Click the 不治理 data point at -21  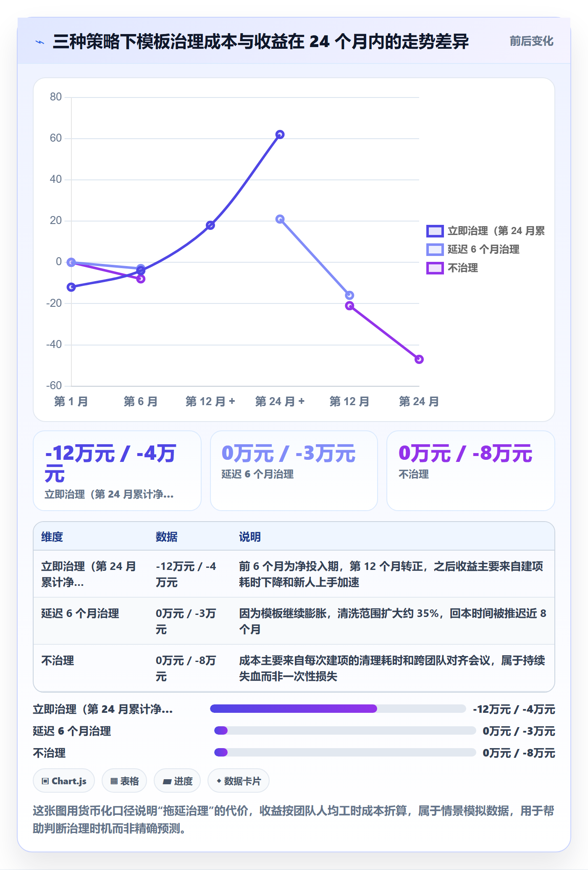click(349, 306)
